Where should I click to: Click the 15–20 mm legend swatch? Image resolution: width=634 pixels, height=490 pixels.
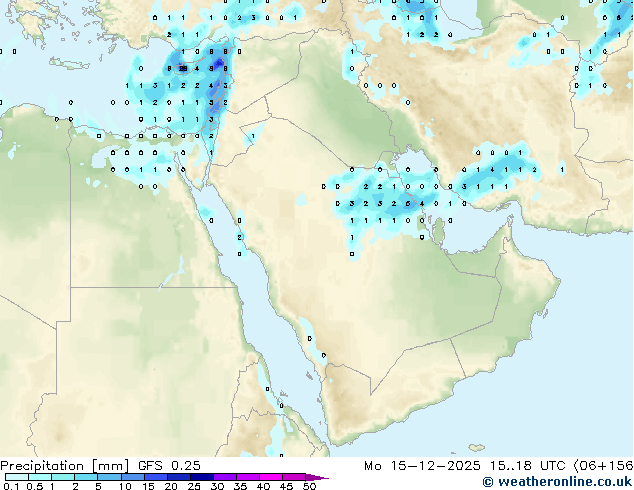155,477
